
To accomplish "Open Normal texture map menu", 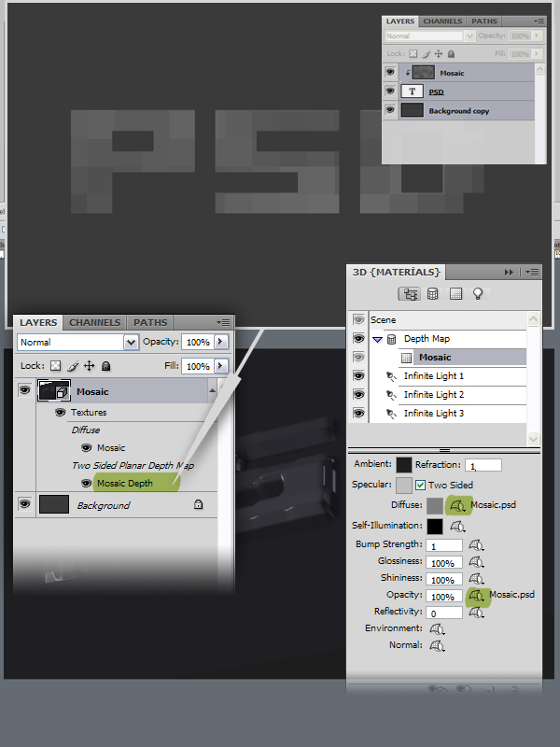I will [x=437, y=646].
